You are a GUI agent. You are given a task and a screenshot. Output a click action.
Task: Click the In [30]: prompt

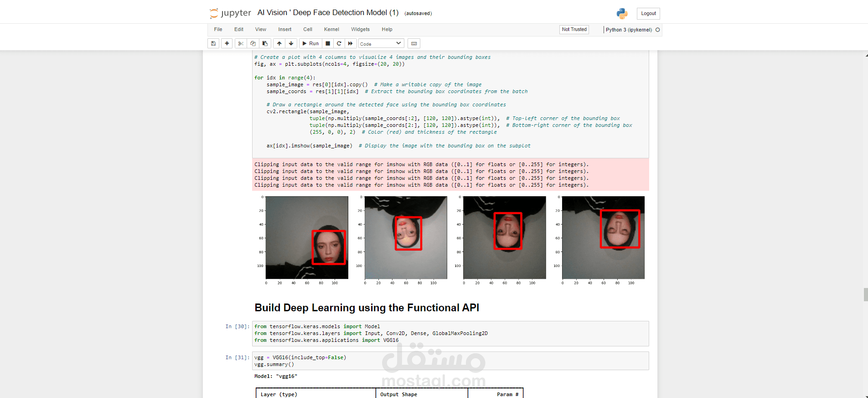(238, 326)
